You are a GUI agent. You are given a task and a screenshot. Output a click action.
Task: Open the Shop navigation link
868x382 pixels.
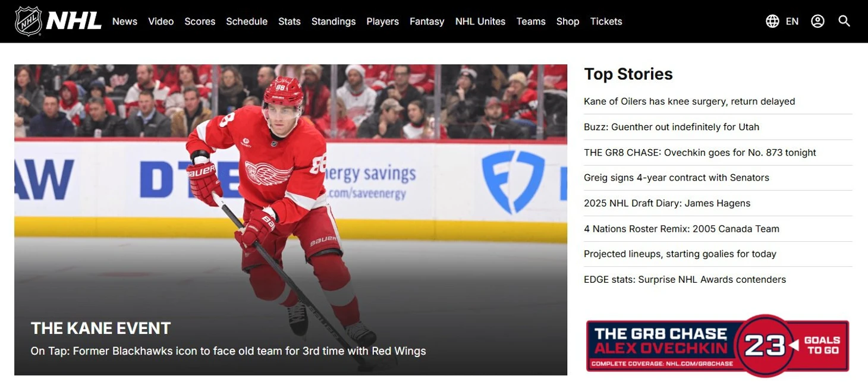[x=568, y=21]
